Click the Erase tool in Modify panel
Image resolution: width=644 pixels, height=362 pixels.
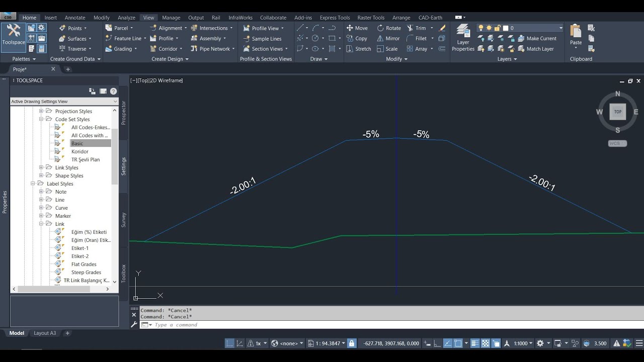tap(442, 28)
